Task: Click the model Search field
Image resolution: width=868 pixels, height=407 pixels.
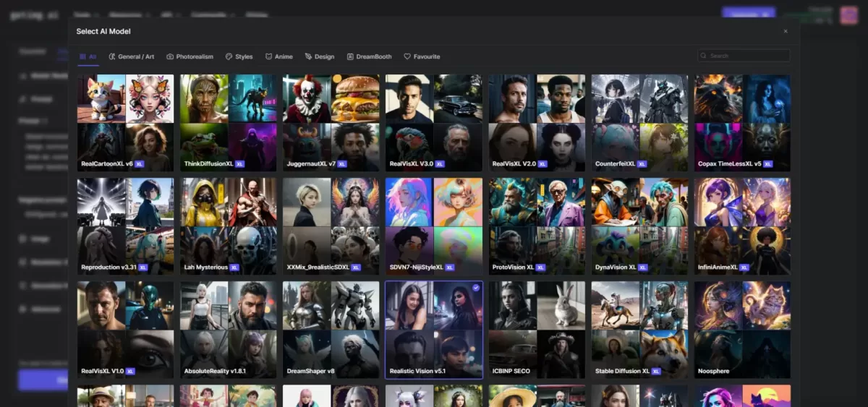Action: point(744,56)
